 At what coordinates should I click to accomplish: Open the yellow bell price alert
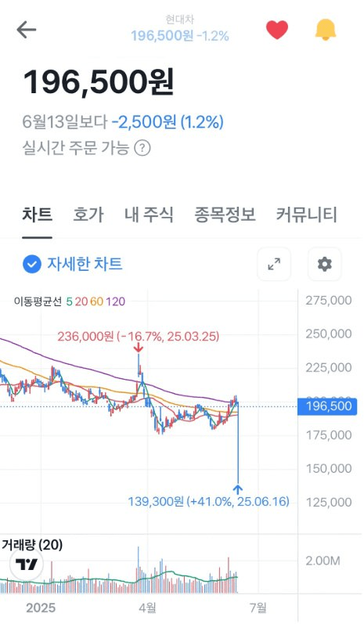click(326, 30)
